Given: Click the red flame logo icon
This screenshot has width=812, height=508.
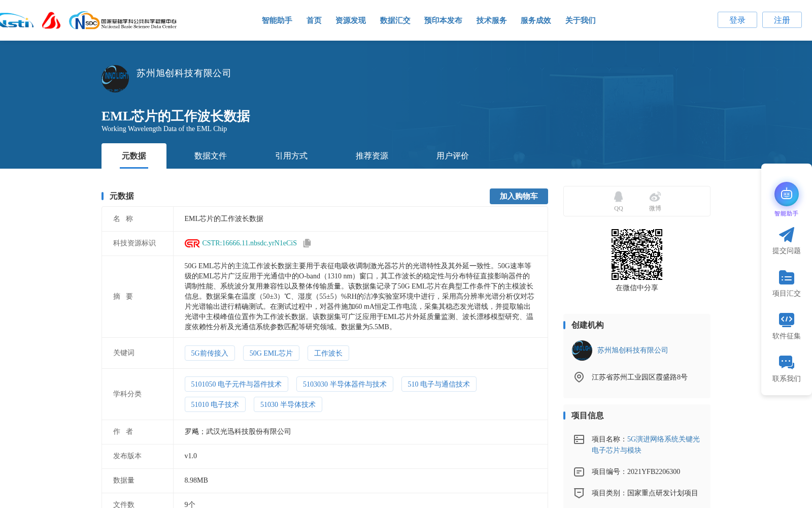Looking at the screenshot, I should (x=51, y=20).
